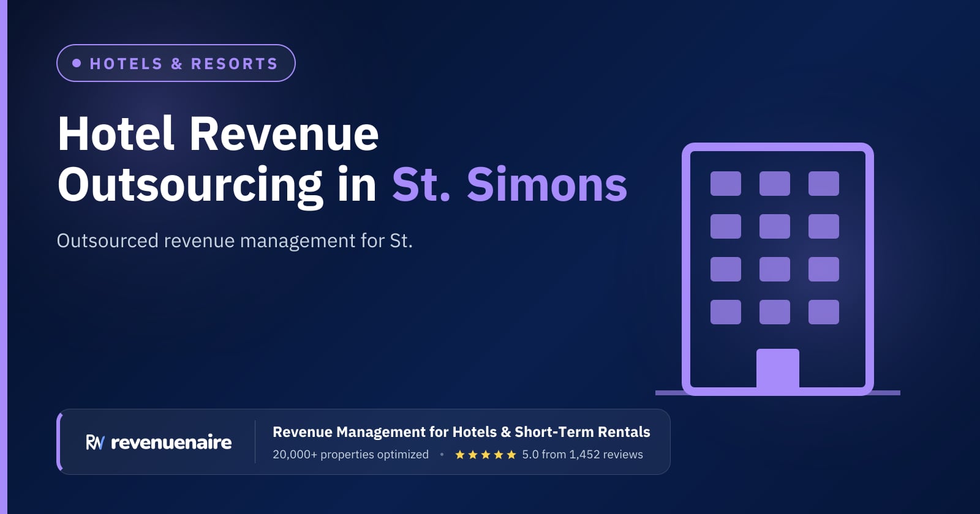Click the hotel building's entrance door
This screenshot has height=514, width=980.
[x=778, y=369]
